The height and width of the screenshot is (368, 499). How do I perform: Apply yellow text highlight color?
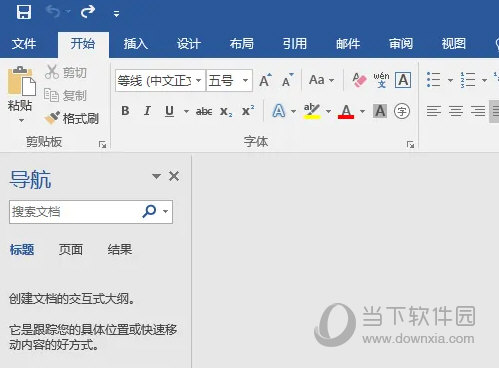click(x=312, y=111)
